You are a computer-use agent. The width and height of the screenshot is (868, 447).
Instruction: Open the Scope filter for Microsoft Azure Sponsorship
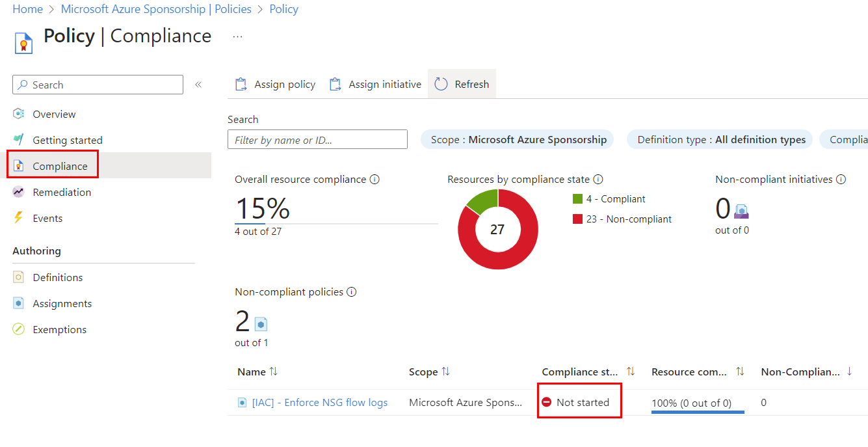click(x=517, y=139)
